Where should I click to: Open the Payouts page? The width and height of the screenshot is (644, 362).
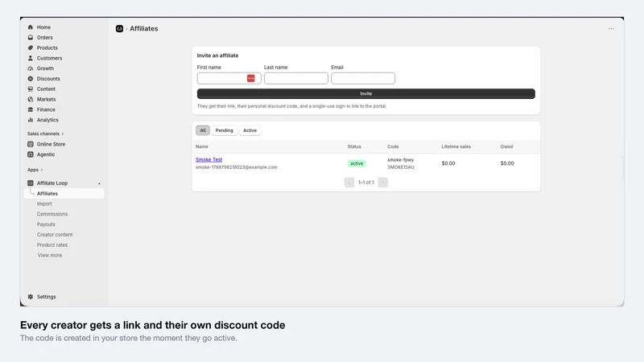coord(46,224)
